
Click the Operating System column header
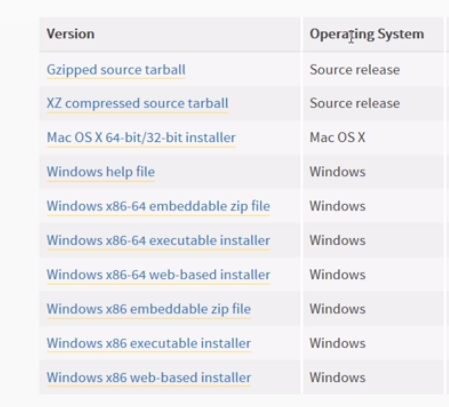367,34
